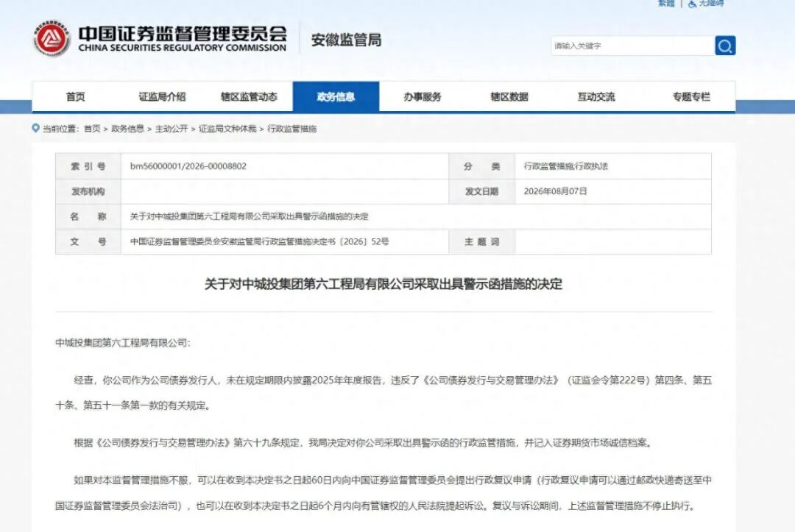
Task: Open the 辖区监管动态 navigation tab
Action: (249, 96)
